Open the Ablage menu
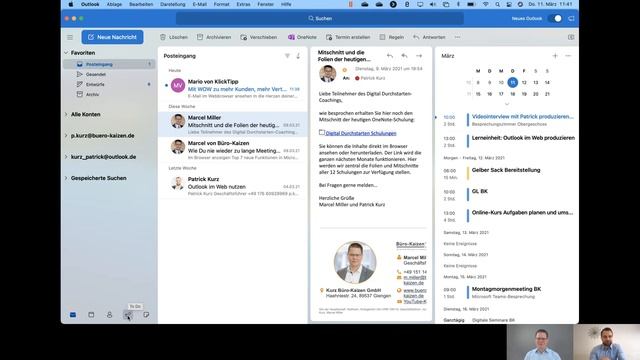Viewport: 640px width, 360px height. coord(114,4)
